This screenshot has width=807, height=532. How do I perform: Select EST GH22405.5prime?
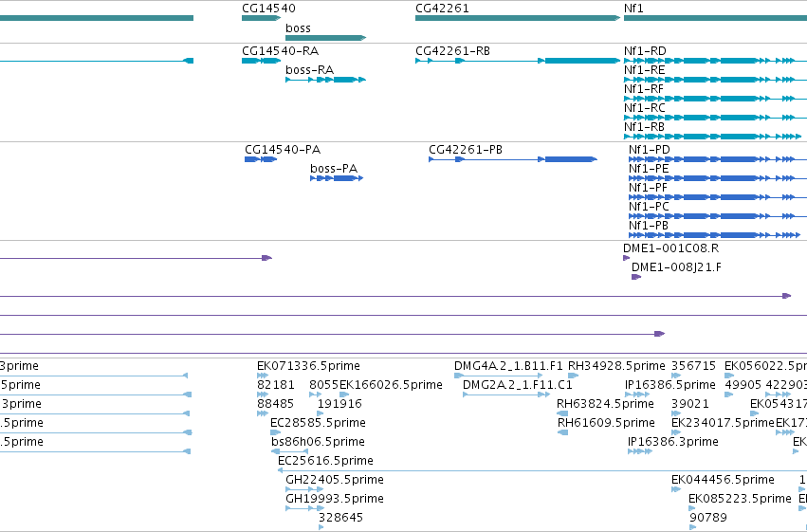coord(304,490)
